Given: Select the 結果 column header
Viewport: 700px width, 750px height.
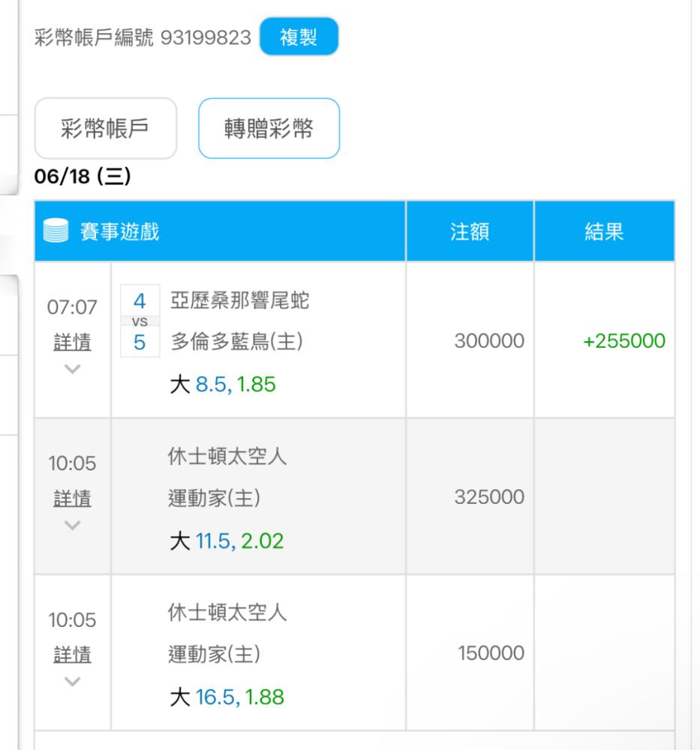Looking at the screenshot, I should [x=604, y=231].
